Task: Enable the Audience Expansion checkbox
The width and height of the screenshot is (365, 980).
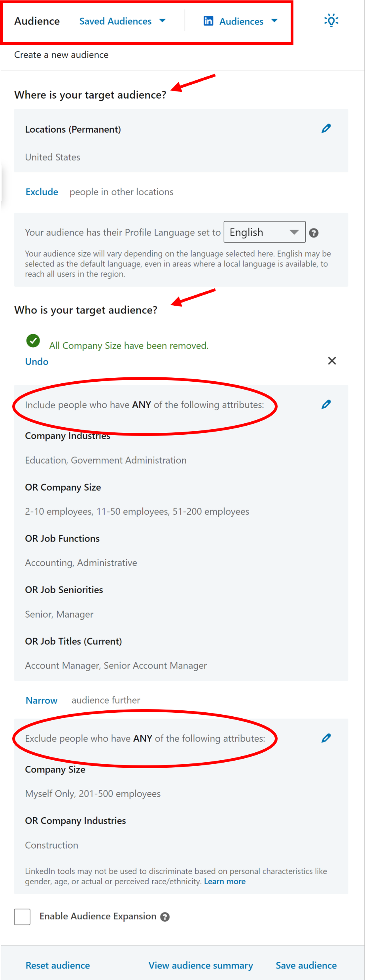Action: 22,916
